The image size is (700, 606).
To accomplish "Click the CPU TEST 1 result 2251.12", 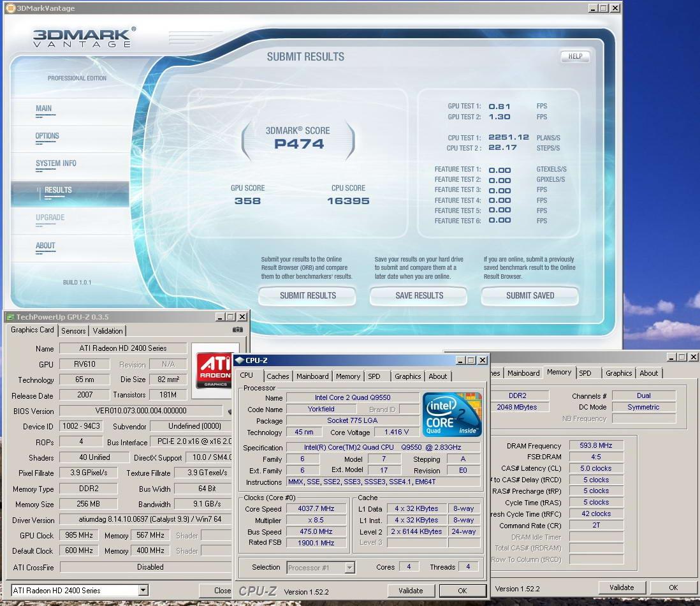I will point(509,138).
